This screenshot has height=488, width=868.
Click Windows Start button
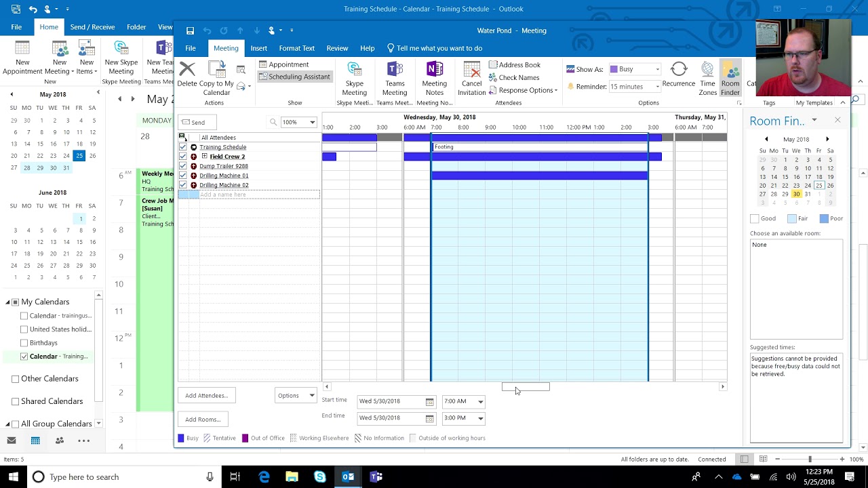point(14,476)
